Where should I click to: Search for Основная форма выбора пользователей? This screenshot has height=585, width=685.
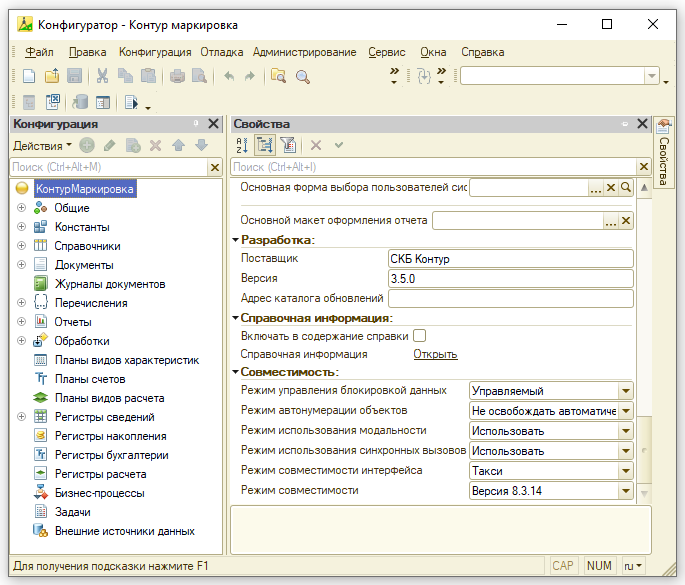pos(626,187)
